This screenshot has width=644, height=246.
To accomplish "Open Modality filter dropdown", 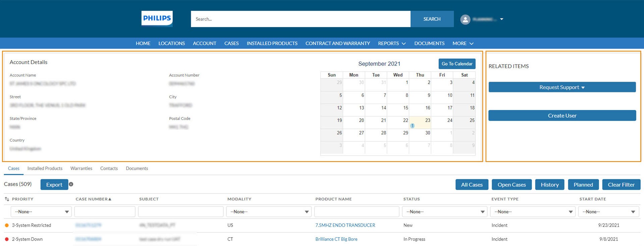I will [x=269, y=212].
